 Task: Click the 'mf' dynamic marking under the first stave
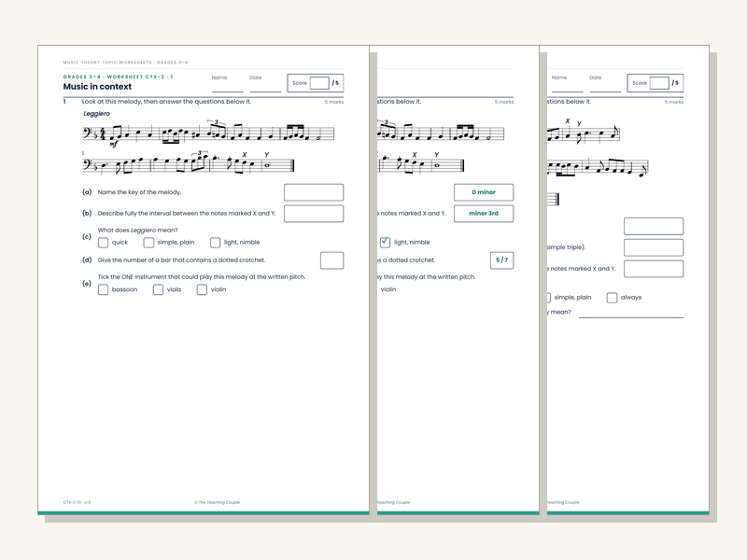click(113, 144)
